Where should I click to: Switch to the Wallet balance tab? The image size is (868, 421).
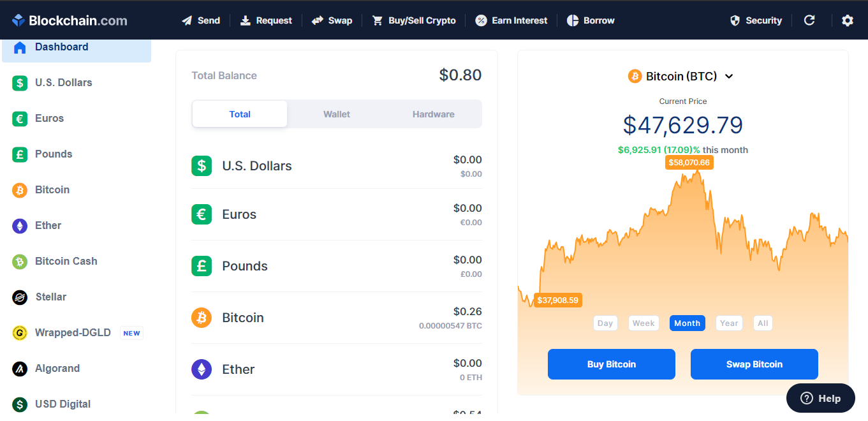[337, 114]
